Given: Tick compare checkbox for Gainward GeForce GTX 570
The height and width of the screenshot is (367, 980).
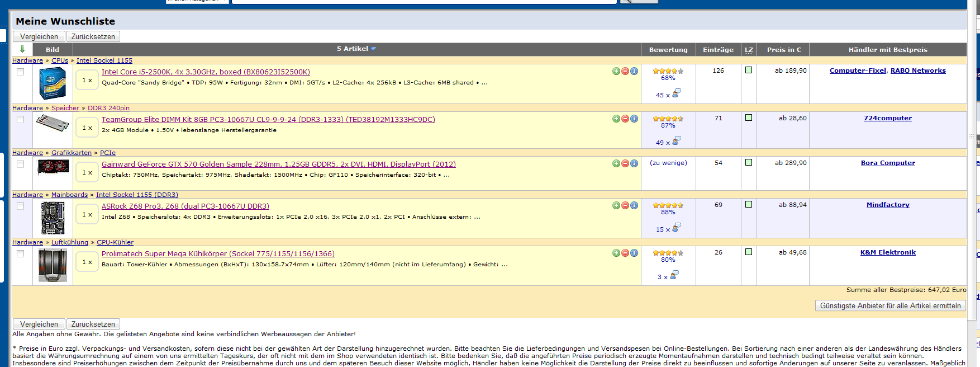Looking at the screenshot, I should coord(21,164).
